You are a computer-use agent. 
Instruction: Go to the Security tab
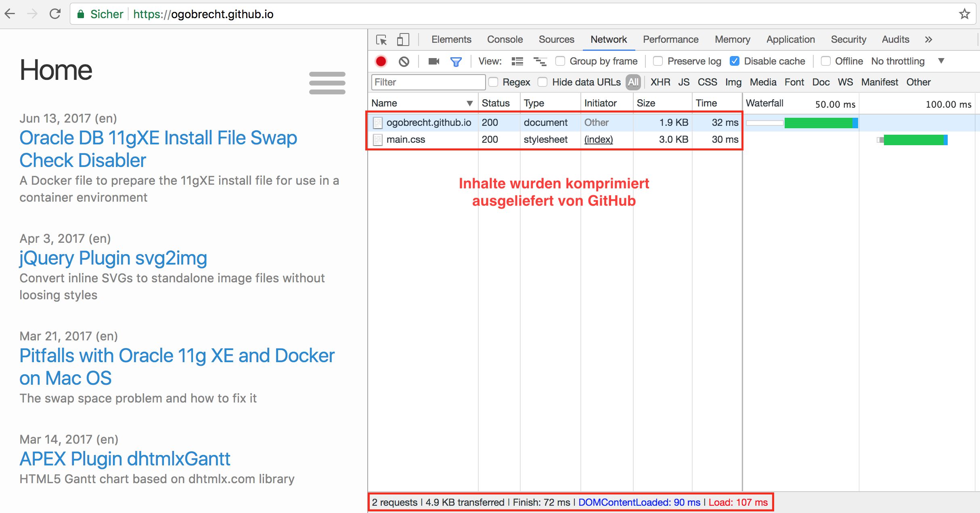pos(848,40)
